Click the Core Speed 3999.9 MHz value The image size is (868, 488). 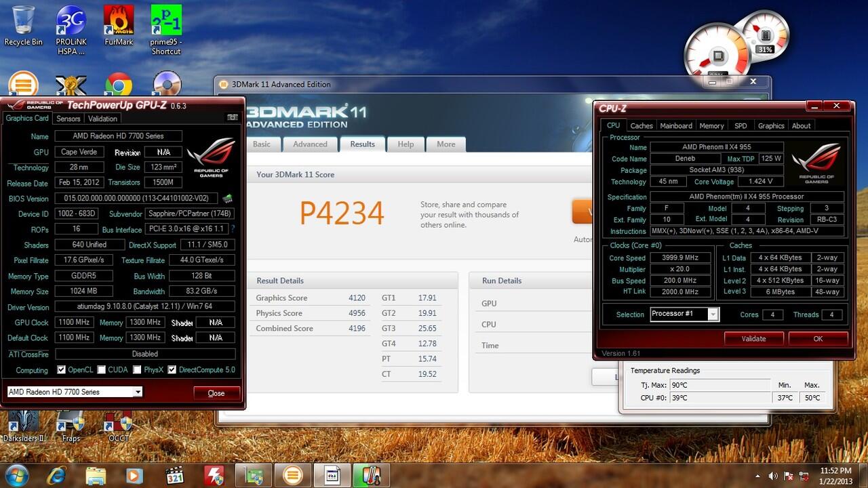(x=680, y=258)
